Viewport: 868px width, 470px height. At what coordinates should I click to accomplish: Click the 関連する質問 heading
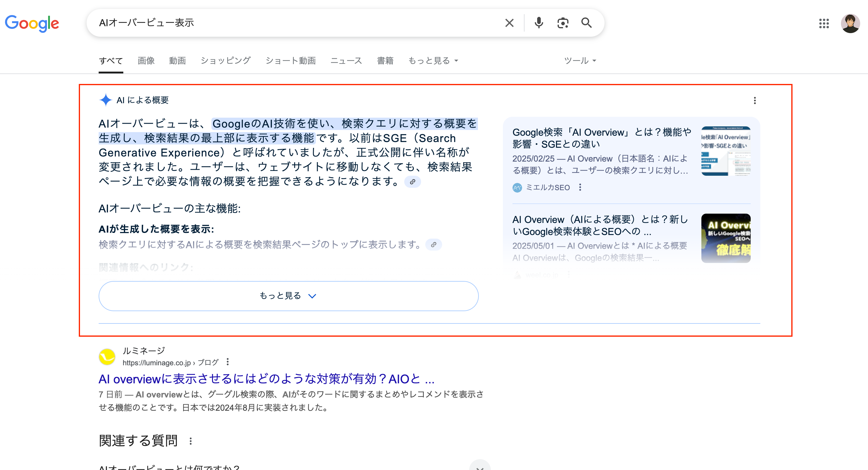138,441
